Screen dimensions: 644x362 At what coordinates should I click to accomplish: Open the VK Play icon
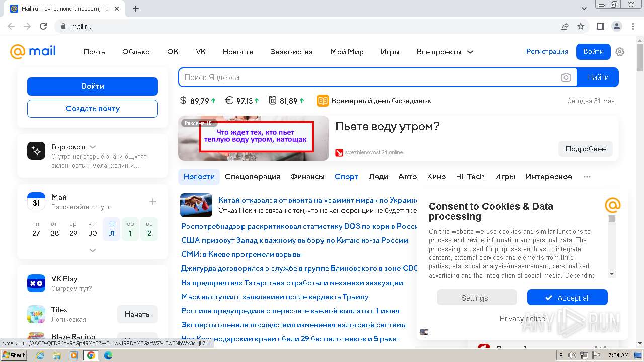click(36, 283)
